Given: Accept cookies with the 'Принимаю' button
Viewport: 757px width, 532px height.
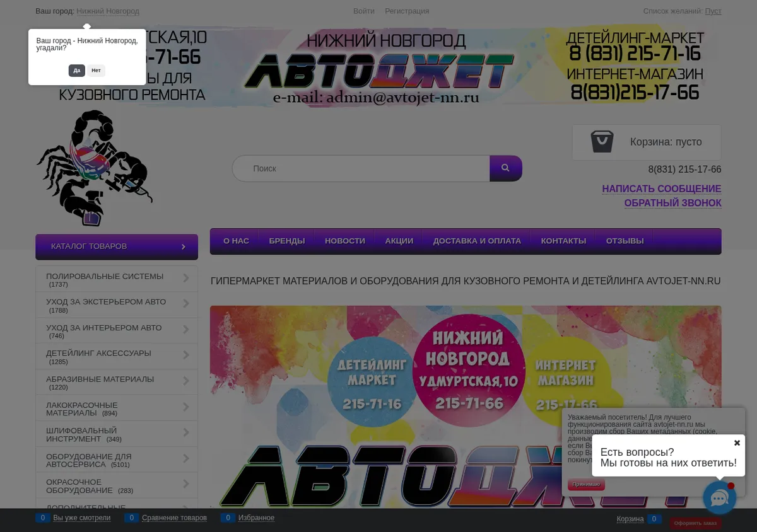Looking at the screenshot, I should click(586, 485).
